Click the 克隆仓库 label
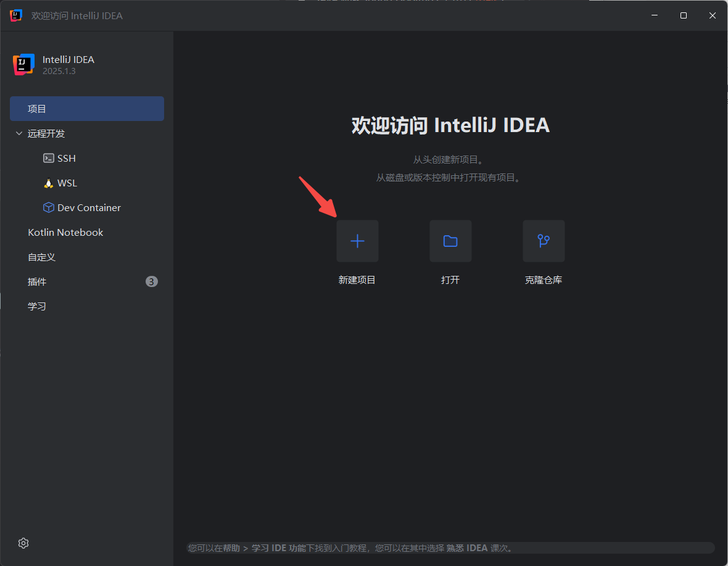This screenshot has height=566, width=728. (544, 280)
